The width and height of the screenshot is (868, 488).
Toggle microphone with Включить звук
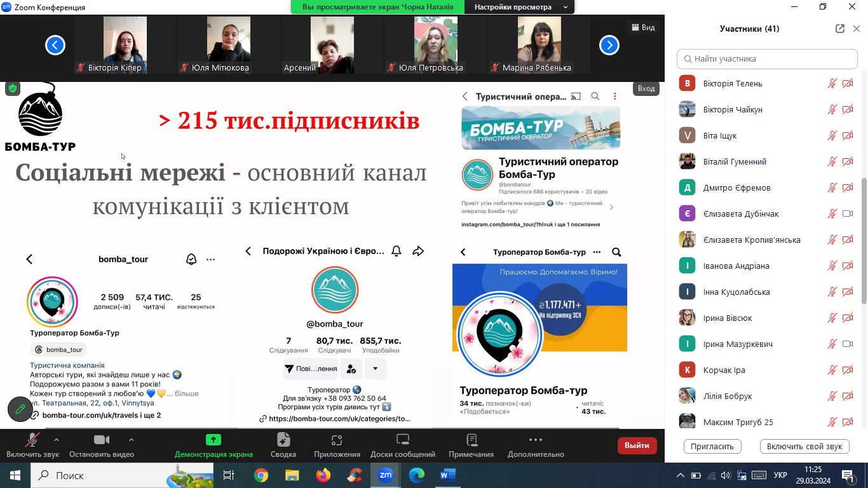click(x=32, y=445)
